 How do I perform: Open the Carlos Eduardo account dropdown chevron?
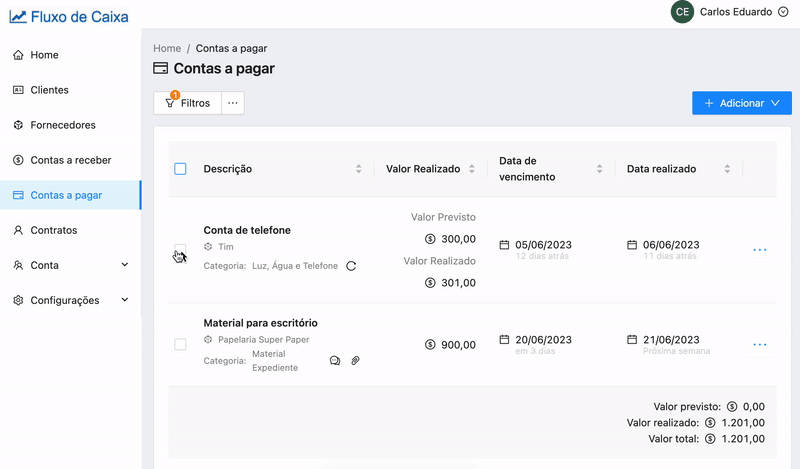pos(783,12)
